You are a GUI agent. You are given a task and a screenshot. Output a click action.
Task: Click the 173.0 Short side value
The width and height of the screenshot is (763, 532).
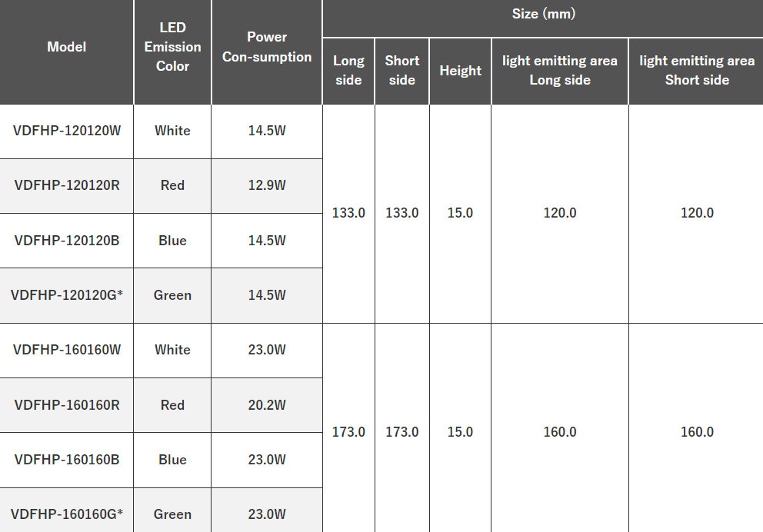click(402, 432)
